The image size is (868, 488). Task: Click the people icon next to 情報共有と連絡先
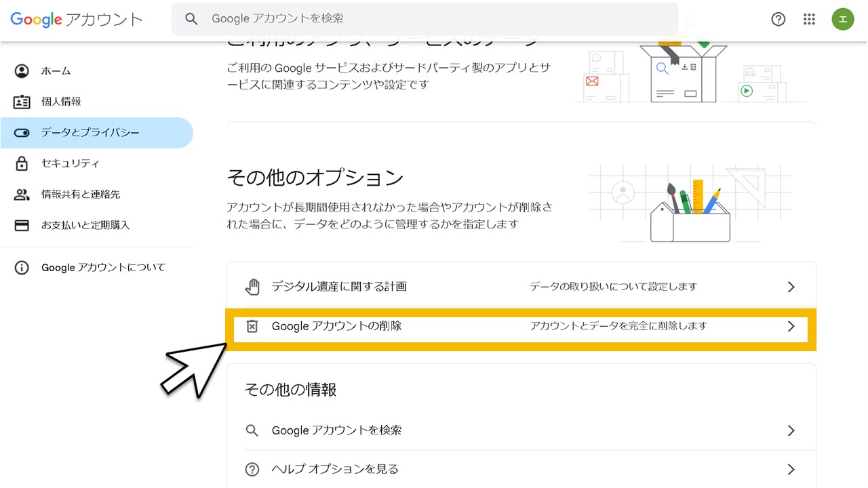21,194
